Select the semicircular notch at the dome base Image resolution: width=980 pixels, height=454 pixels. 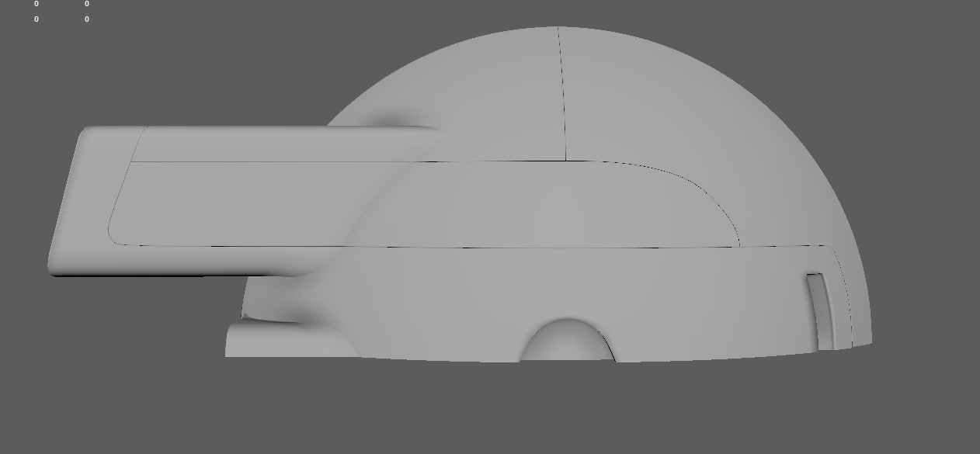pos(568,340)
